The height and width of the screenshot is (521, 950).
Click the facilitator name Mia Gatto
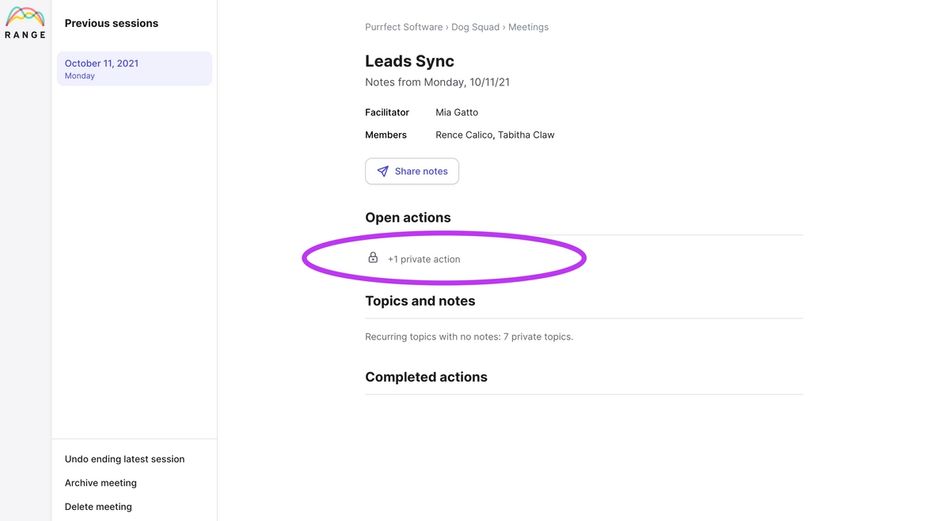457,113
